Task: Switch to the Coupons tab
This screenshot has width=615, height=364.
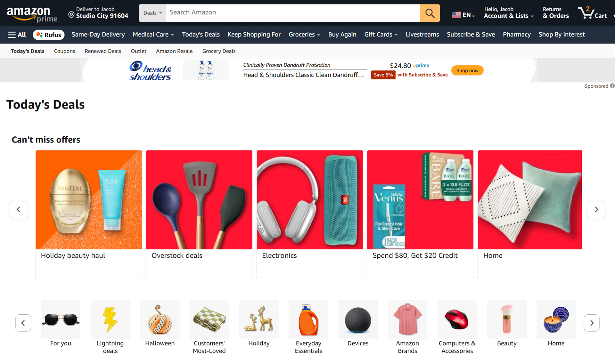Action: click(64, 51)
